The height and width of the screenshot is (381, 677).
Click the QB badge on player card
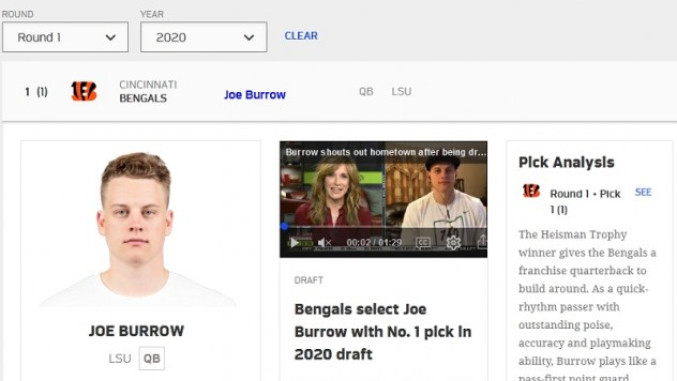(152, 358)
